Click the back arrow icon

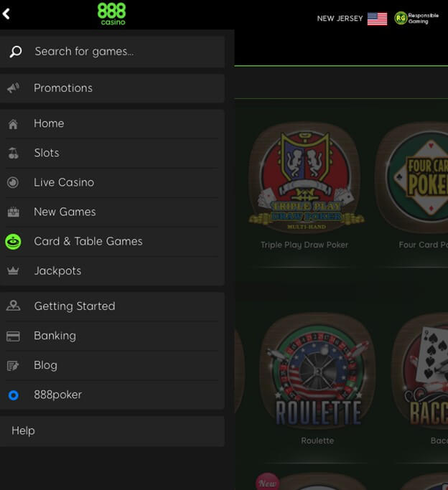(x=6, y=14)
